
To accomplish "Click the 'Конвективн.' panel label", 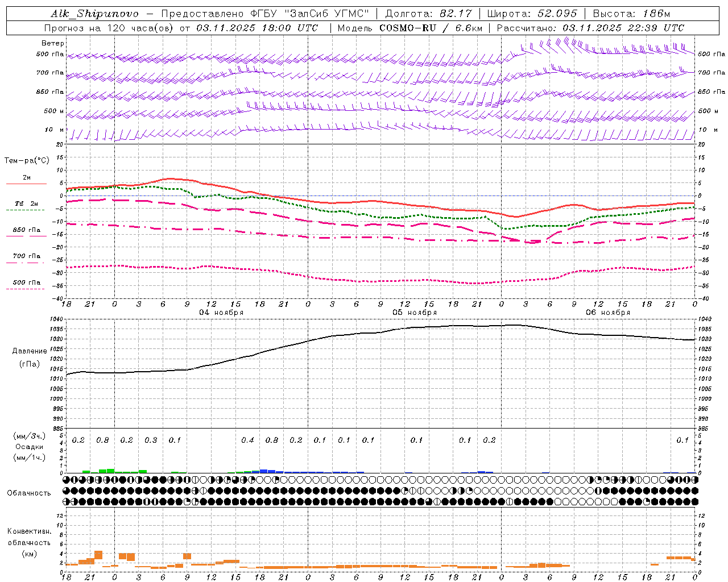I will click(x=29, y=531).
